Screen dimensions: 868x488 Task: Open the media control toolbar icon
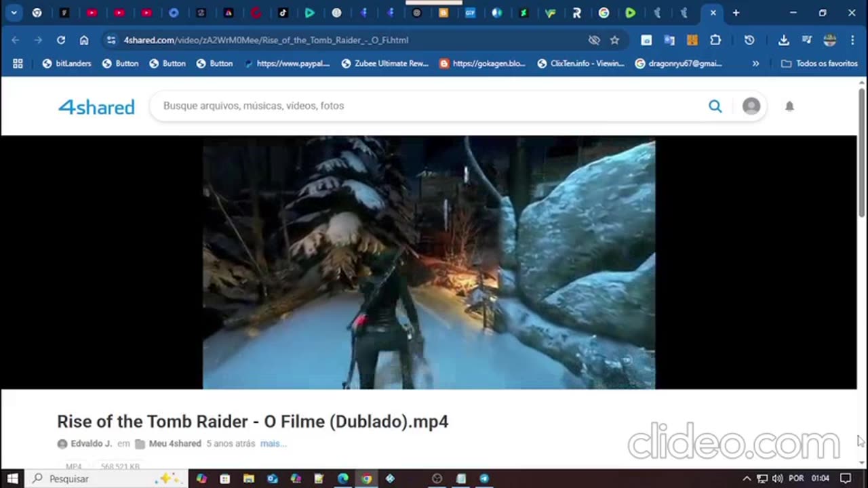pyautogui.click(x=807, y=40)
